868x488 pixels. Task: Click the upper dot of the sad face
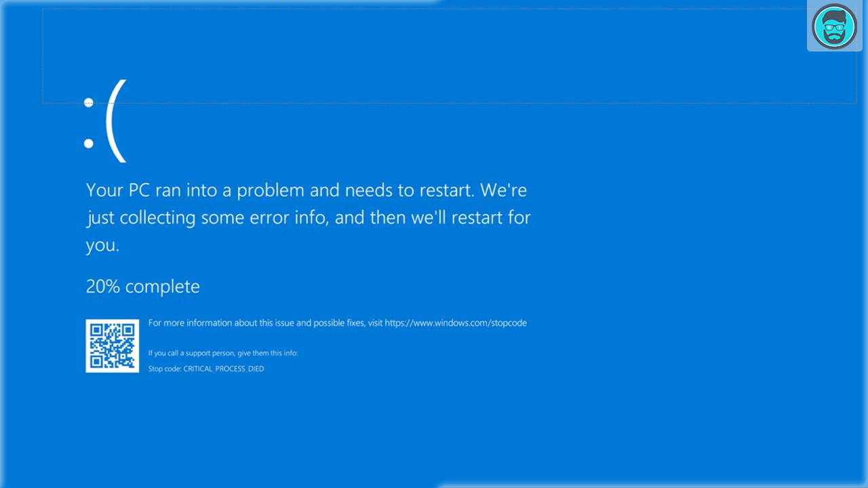[x=88, y=103]
